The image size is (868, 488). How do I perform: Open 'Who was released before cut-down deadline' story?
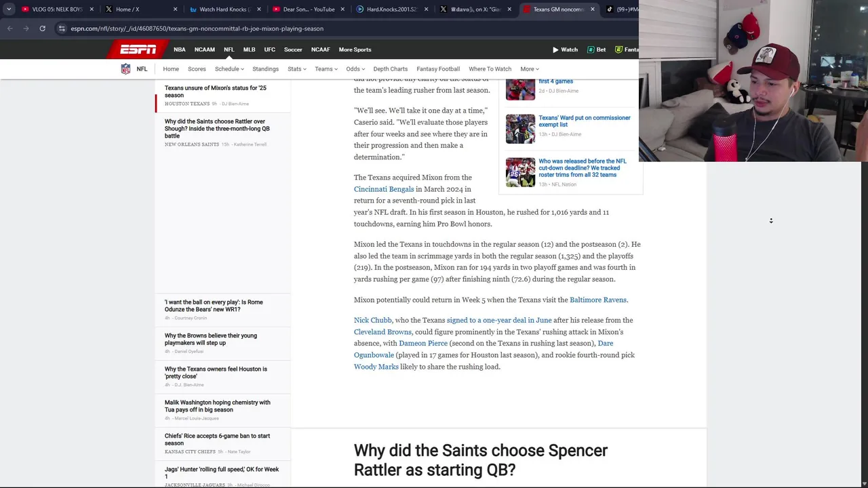point(583,168)
